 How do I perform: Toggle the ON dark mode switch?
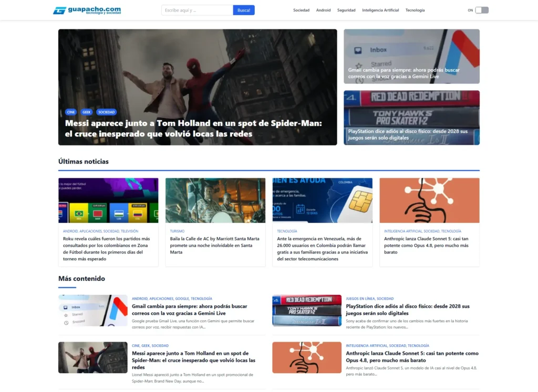pos(482,10)
